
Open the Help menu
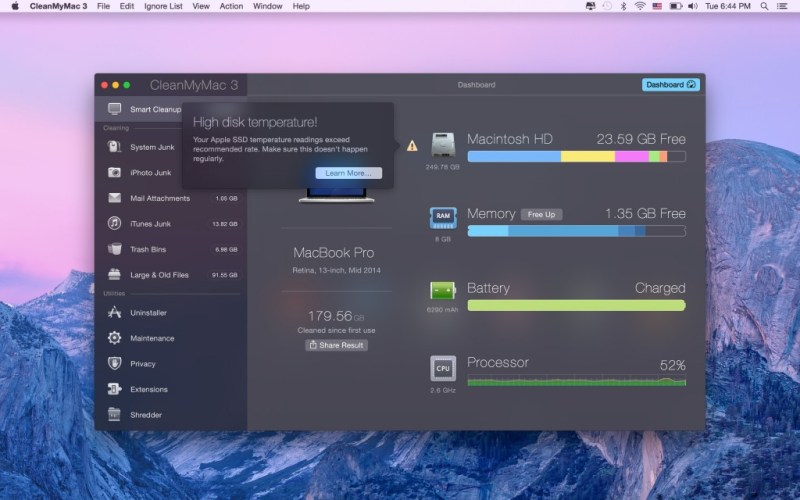301,6
